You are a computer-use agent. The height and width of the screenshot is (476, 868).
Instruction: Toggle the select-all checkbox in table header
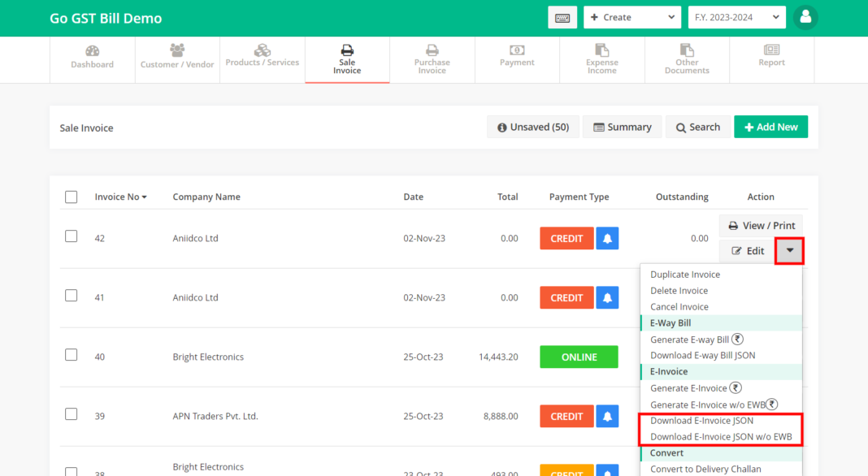pyautogui.click(x=72, y=197)
